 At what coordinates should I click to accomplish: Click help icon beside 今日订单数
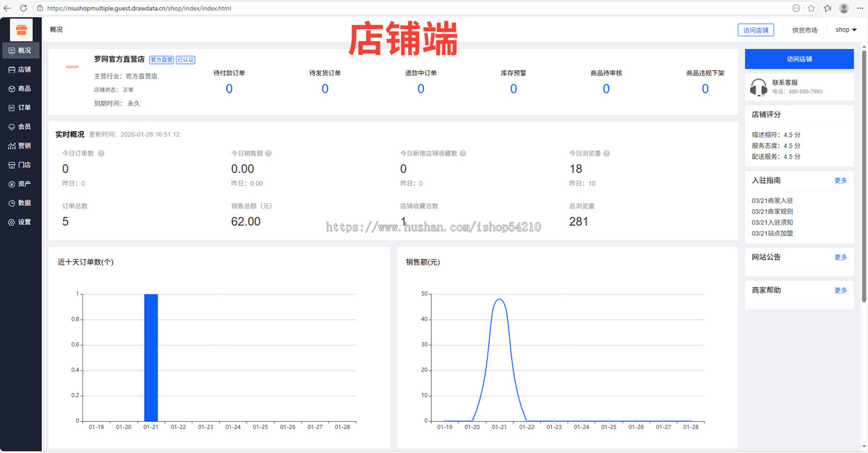101,153
